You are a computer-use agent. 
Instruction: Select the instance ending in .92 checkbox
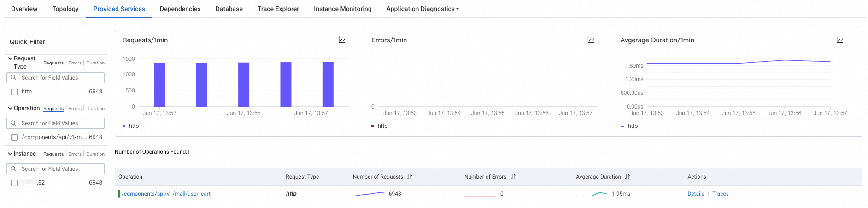click(14, 183)
